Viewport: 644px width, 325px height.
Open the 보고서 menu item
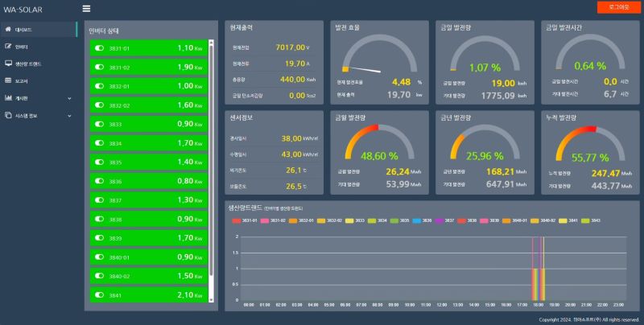(22, 80)
